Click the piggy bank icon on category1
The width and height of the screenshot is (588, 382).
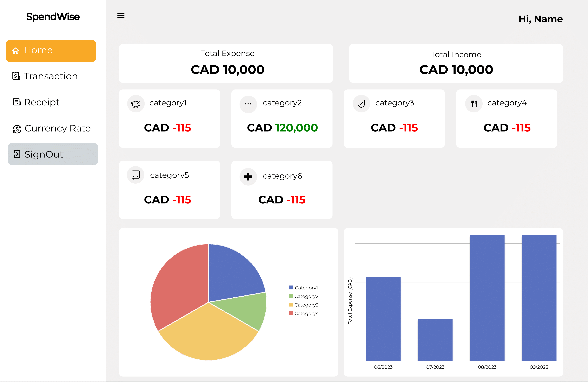click(136, 104)
